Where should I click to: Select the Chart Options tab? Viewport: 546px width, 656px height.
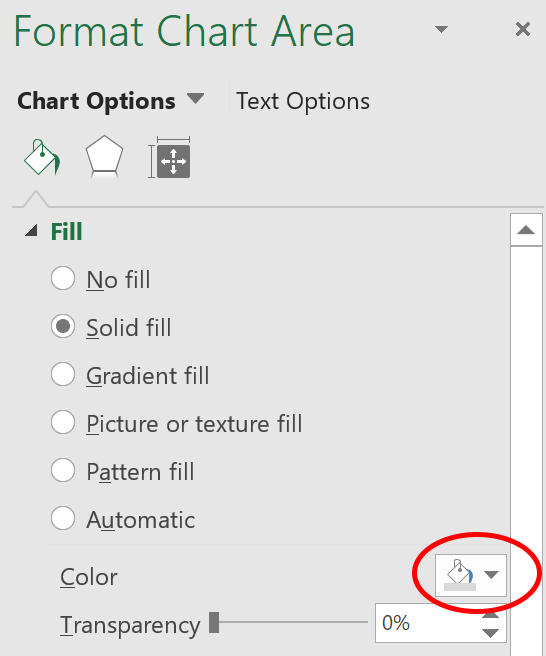click(x=96, y=101)
